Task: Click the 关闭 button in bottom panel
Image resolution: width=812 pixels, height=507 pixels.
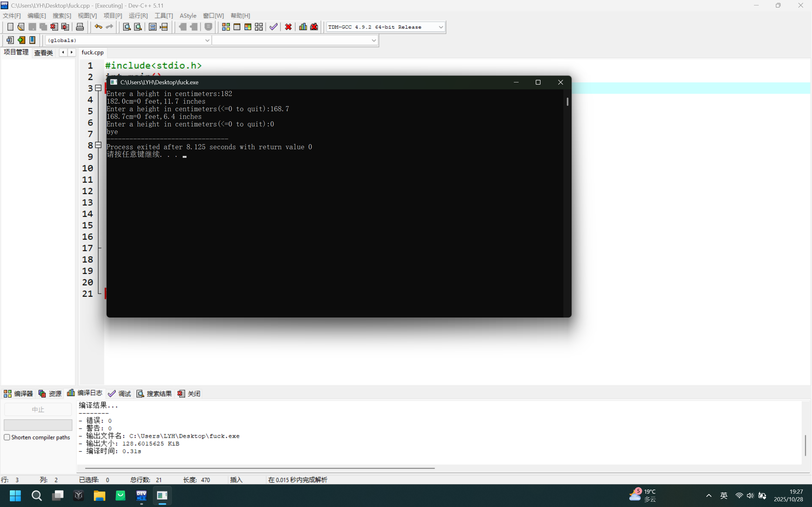Action: click(189, 394)
